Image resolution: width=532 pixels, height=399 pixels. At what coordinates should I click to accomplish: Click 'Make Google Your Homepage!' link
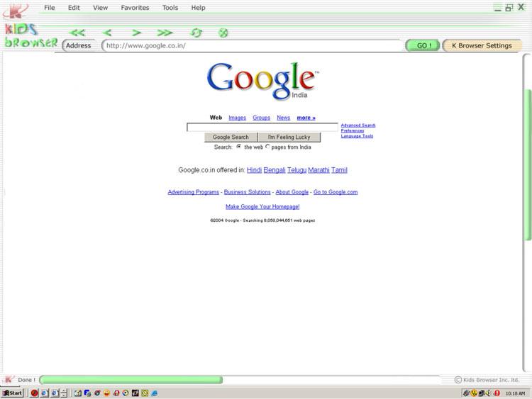click(x=262, y=206)
